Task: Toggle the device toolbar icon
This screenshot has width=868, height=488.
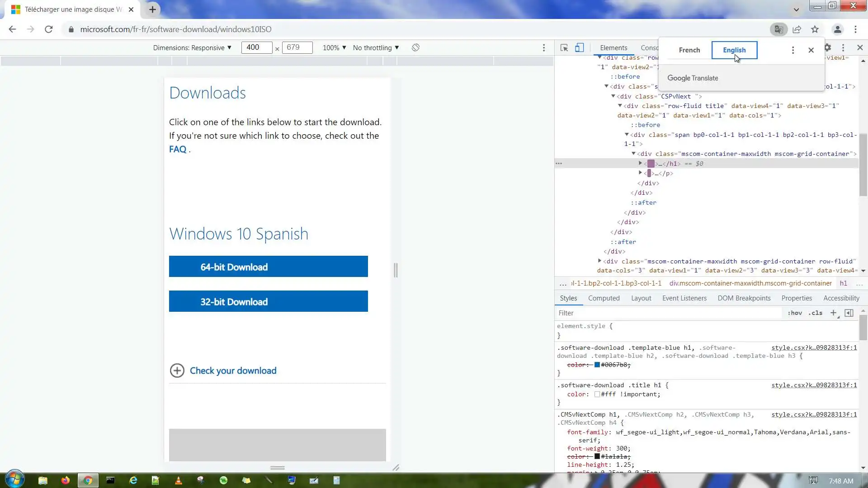Action: pos(579,48)
